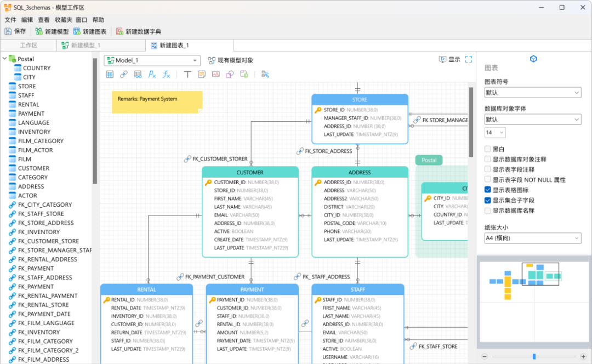Select the text label (T) tool
This screenshot has height=364, width=592.
(187, 75)
